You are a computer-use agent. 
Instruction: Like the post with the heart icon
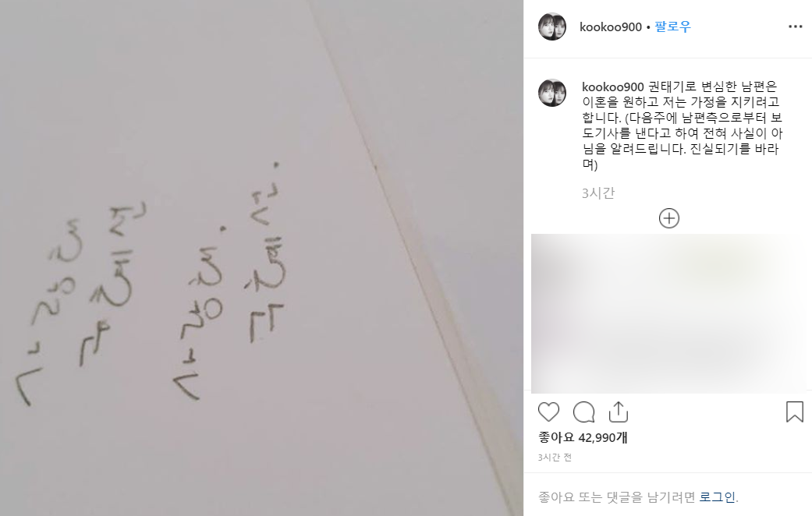pyautogui.click(x=548, y=412)
